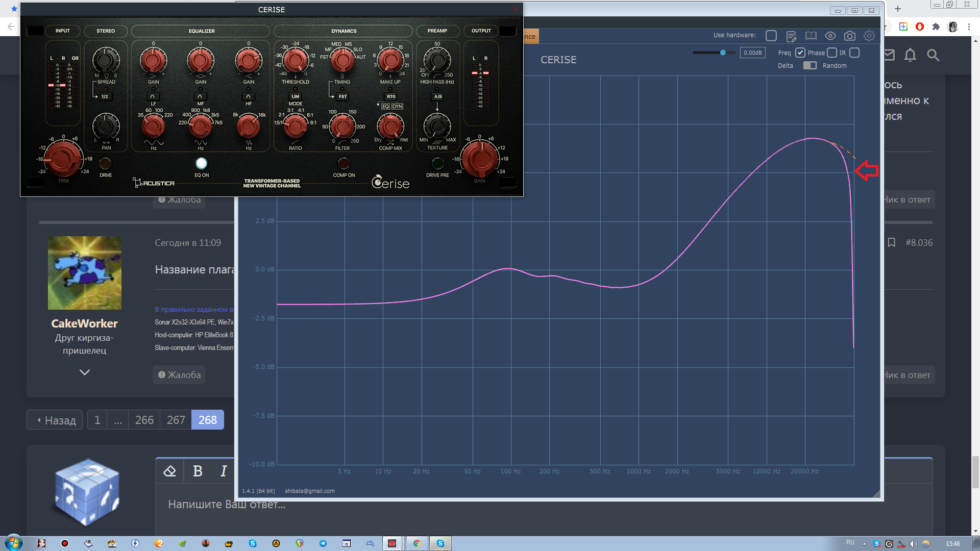Toggle the EQ/DYN routing selector

tap(391, 107)
